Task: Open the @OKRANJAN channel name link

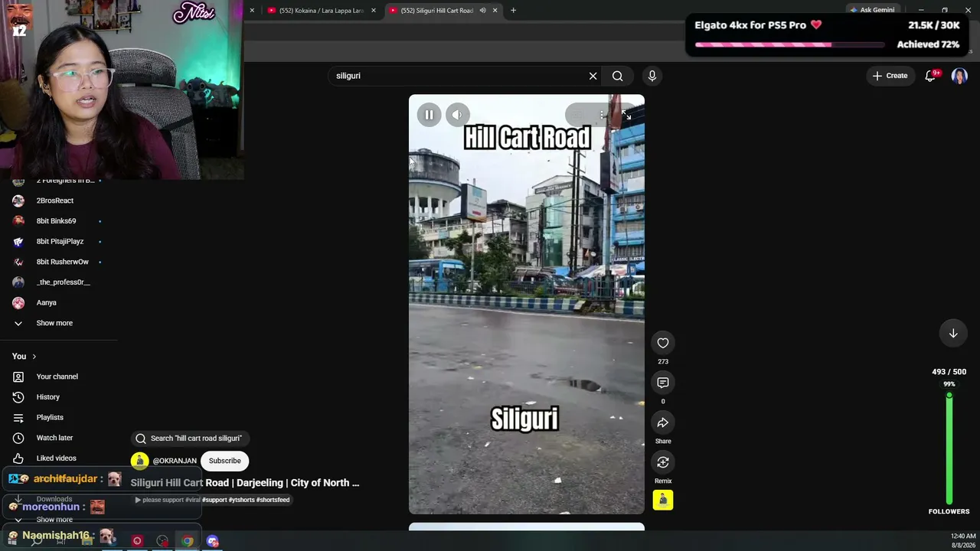Action: point(175,461)
